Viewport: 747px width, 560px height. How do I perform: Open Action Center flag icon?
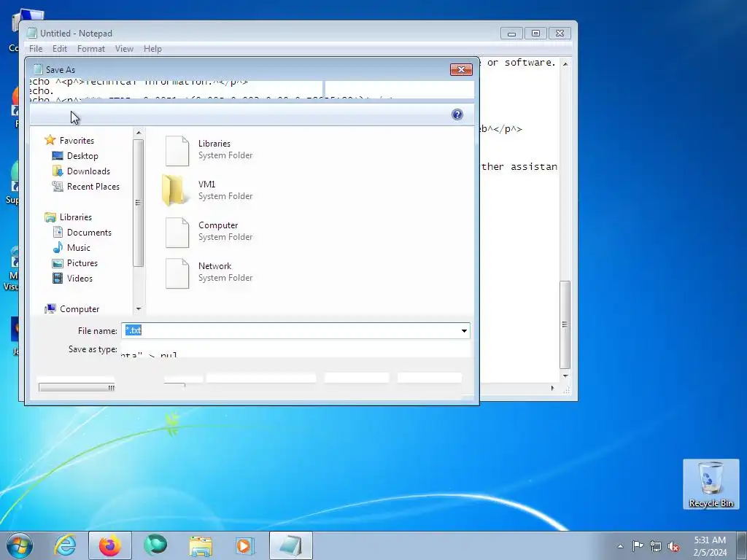click(638, 546)
